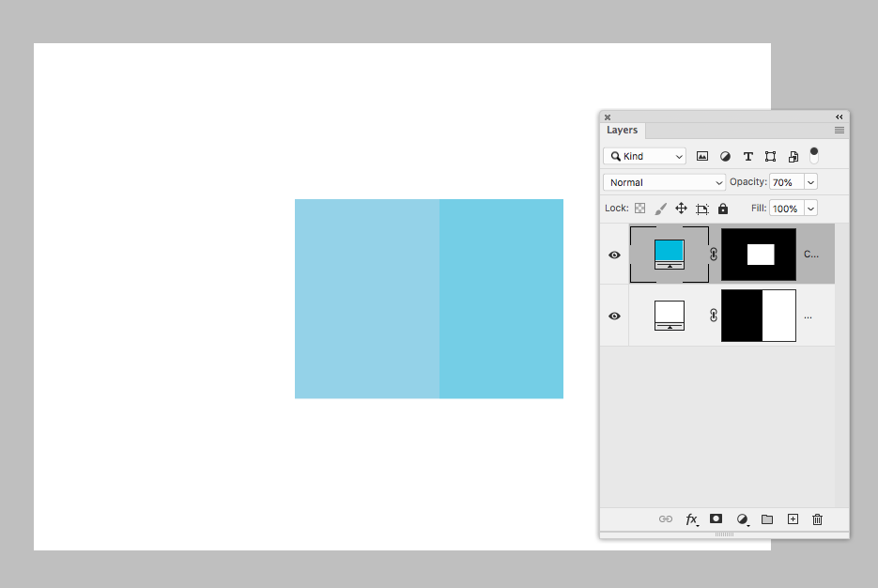Screen dimensions: 878x588
Task: Create a new group folder
Action: [x=767, y=519]
